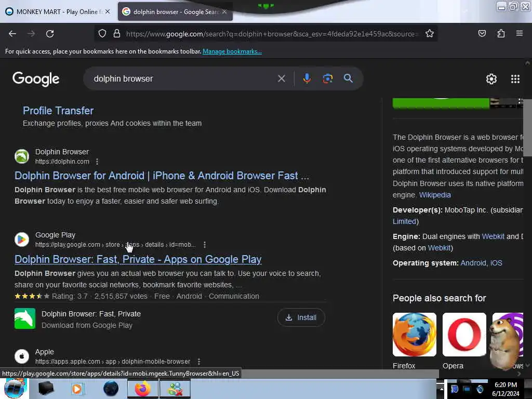The height and width of the screenshot is (399, 532).
Task: Open the users taskbar icon with red X
Action: coord(175,389)
